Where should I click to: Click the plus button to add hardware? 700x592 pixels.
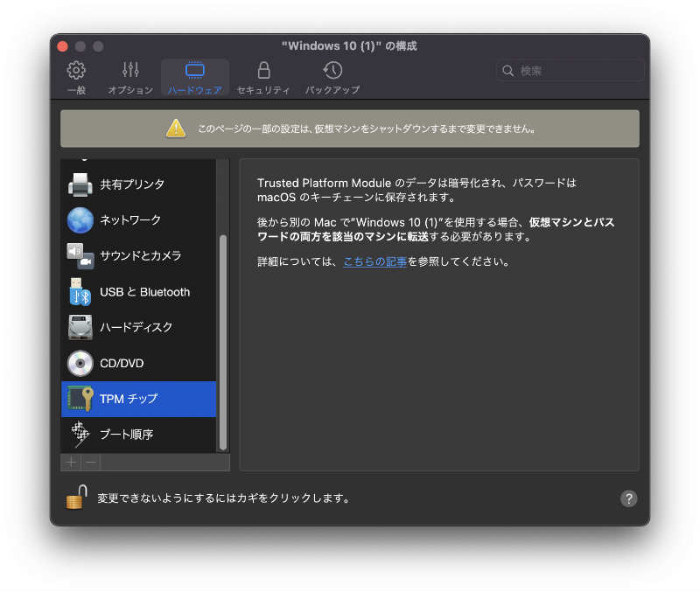(x=72, y=463)
